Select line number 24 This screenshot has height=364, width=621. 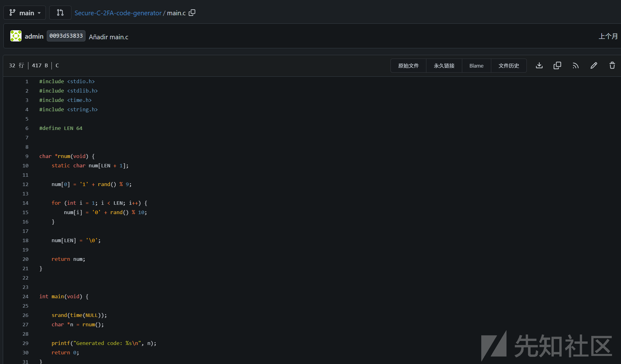coord(25,296)
